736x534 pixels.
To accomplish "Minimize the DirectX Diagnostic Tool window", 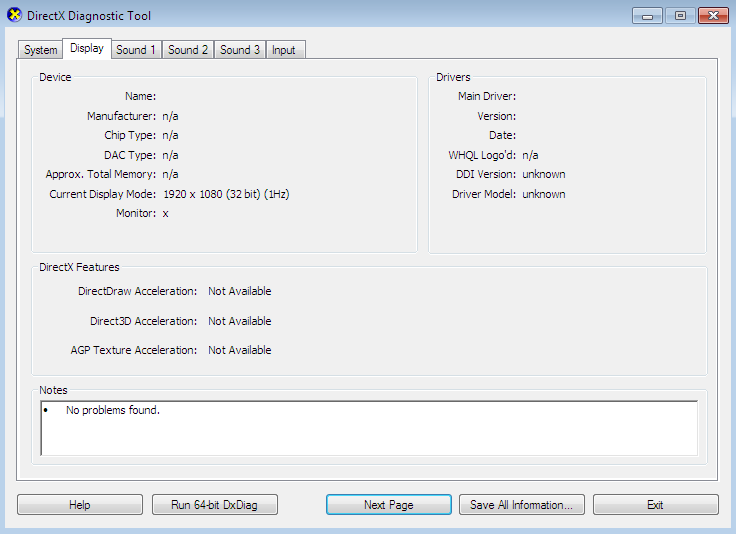I will coord(647,15).
